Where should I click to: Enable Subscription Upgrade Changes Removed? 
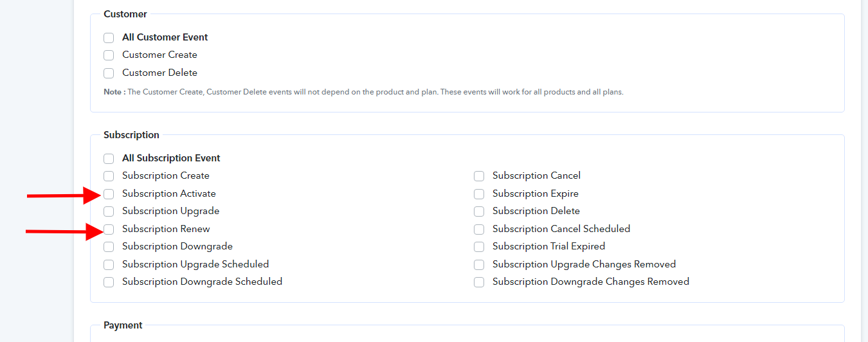point(479,265)
